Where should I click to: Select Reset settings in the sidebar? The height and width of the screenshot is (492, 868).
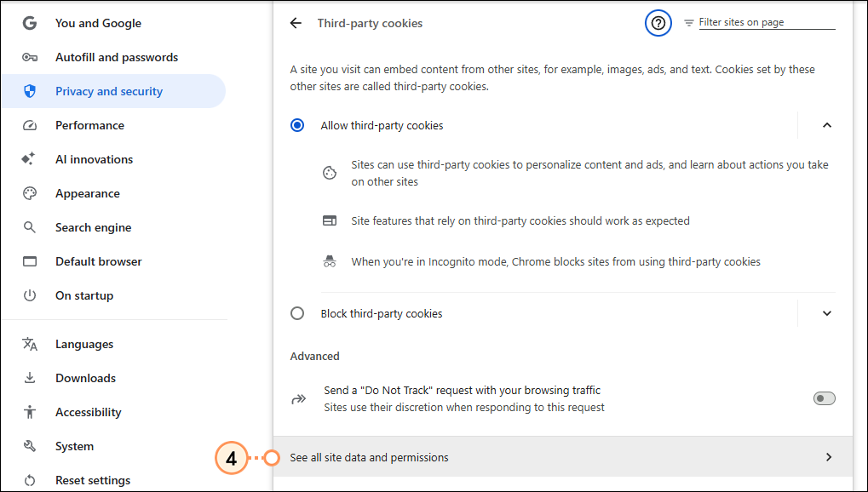pyautogui.click(x=92, y=479)
